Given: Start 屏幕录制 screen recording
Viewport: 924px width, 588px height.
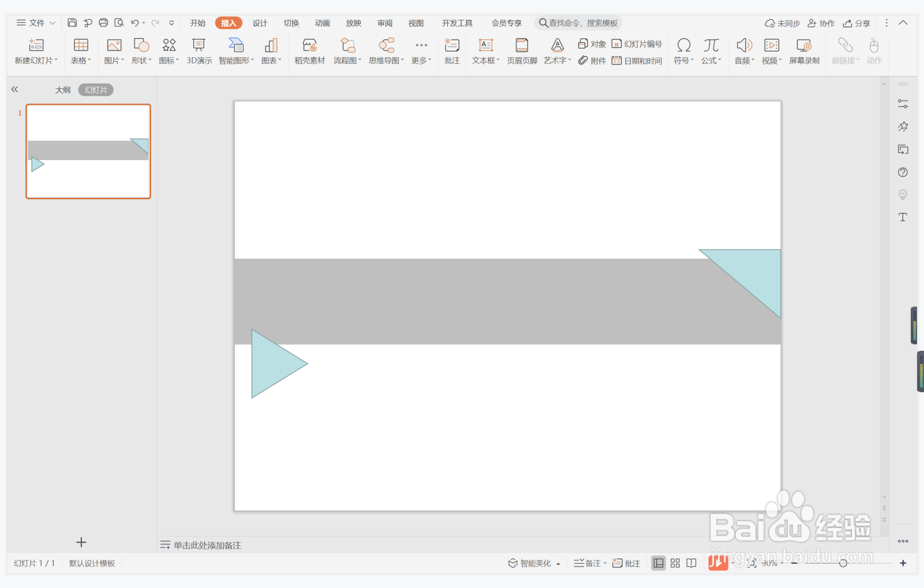Looking at the screenshot, I should (804, 51).
